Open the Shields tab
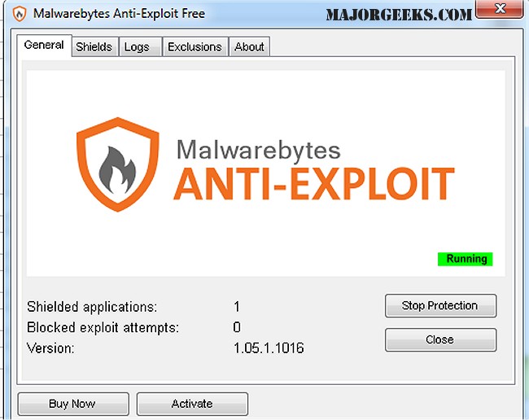The image size is (529, 420). click(x=94, y=46)
